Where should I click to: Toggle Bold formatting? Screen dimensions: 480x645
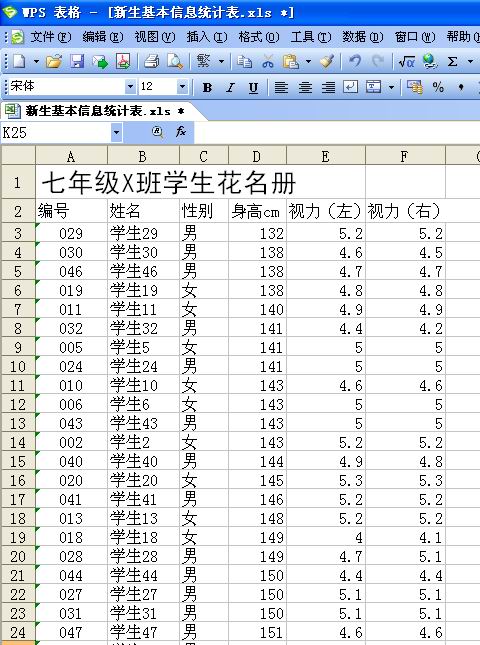pyautogui.click(x=207, y=87)
